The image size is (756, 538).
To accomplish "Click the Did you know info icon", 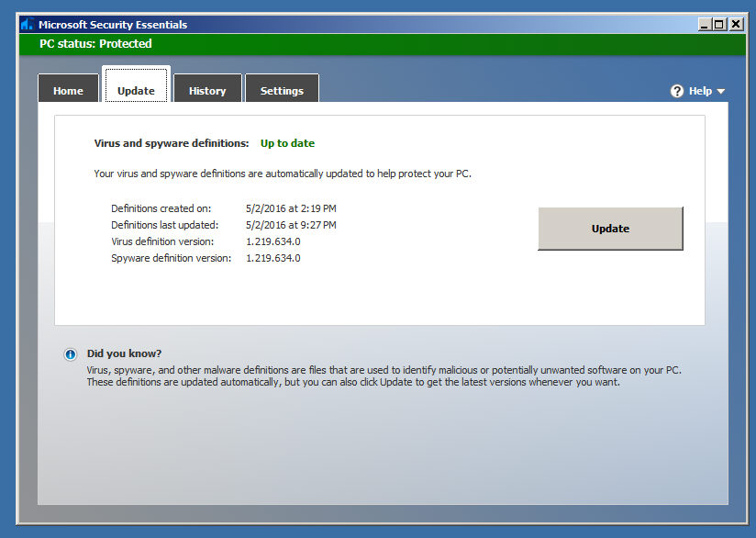I will (x=71, y=354).
